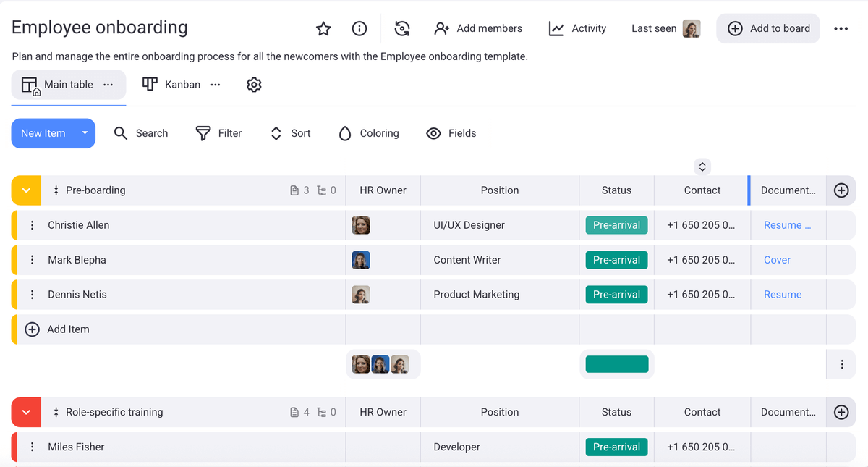
Task: Click the green Status progress bar
Action: click(x=616, y=364)
